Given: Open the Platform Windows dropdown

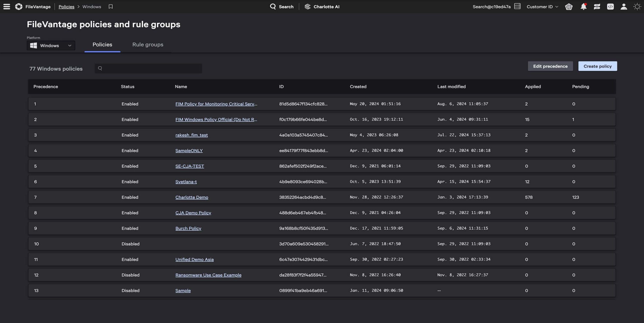Looking at the screenshot, I should point(51,45).
